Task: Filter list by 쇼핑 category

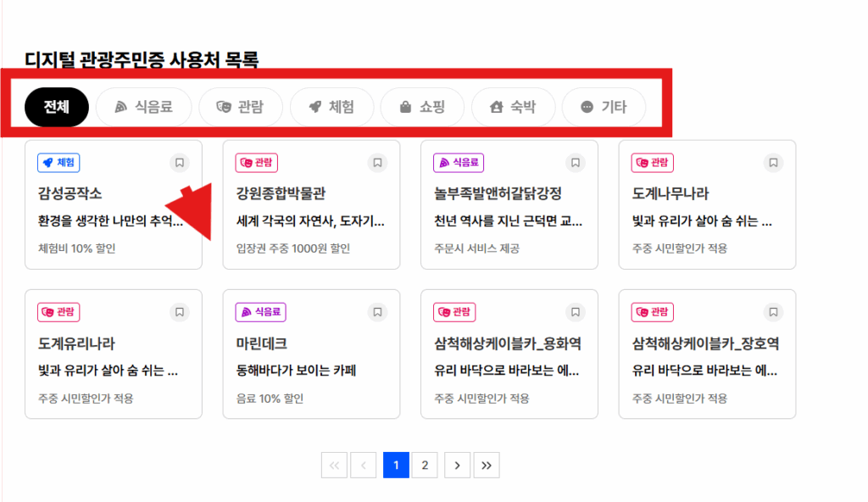Action: [x=422, y=107]
